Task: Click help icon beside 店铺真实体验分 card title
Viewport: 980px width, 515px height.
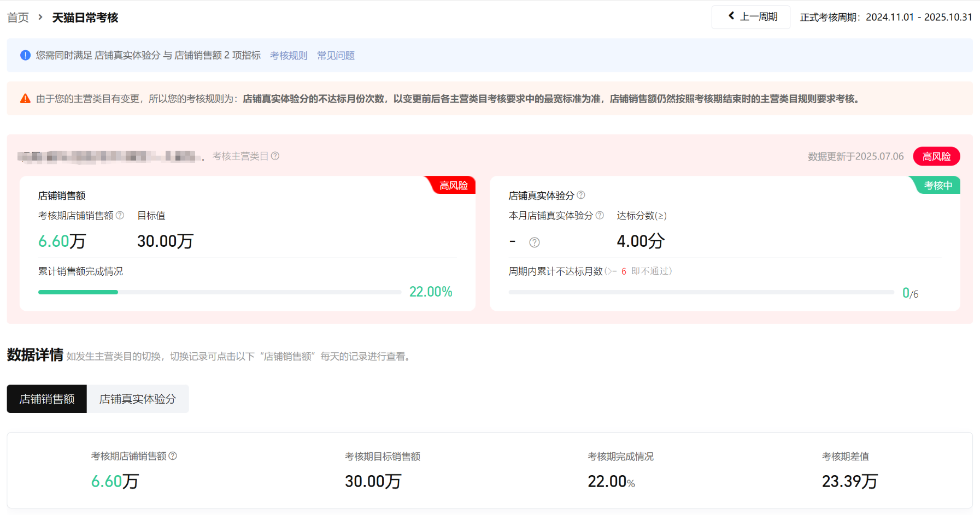Action: [581, 195]
